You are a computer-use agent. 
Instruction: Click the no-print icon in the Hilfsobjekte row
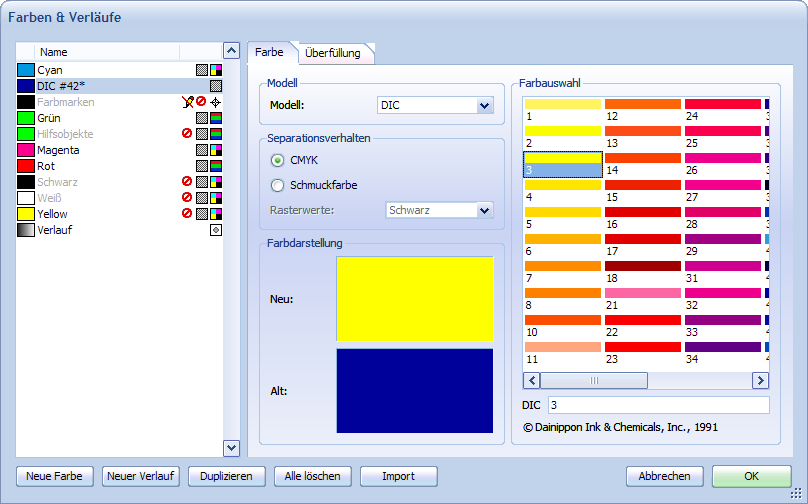(x=186, y=134)
